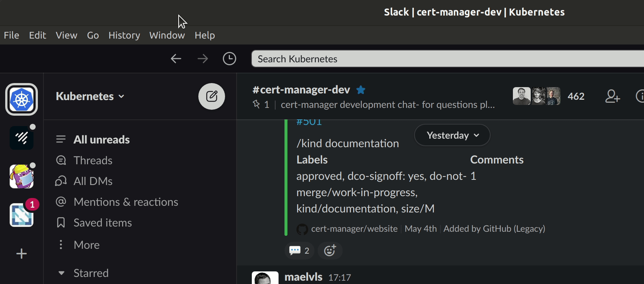This screenshot has height=284, width=644.
Task: Open the cert-manager/website link
Action: [x=354, y=229]
